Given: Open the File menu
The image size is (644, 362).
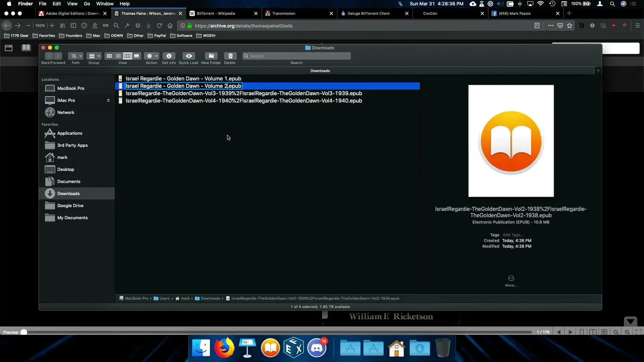Looking at the screenshot, I should point(43,4).
